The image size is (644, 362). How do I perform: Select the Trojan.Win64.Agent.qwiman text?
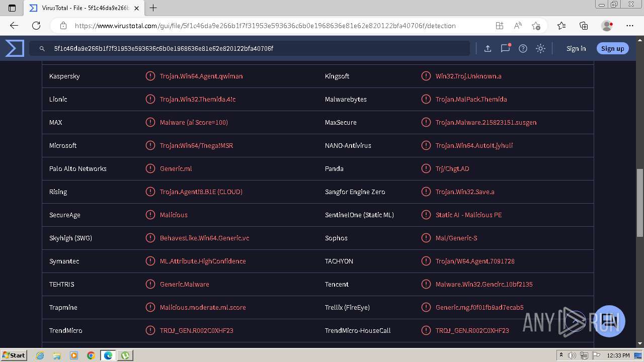201,76
